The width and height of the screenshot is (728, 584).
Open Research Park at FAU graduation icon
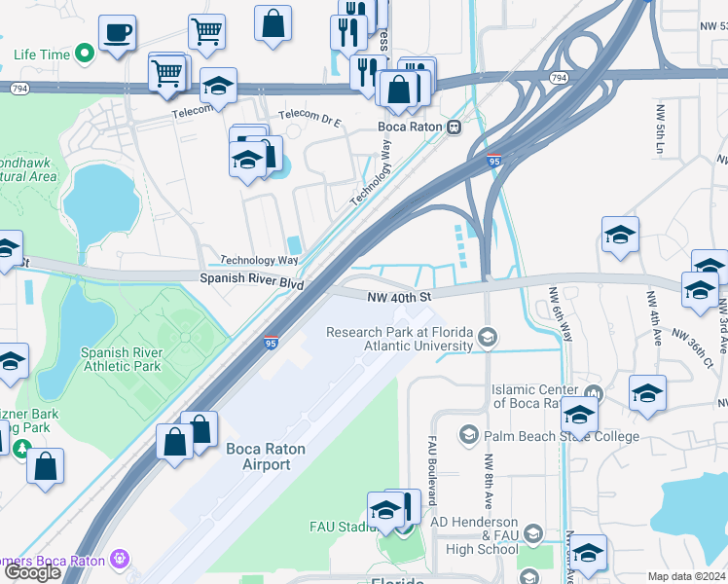[x=487, y=338]
